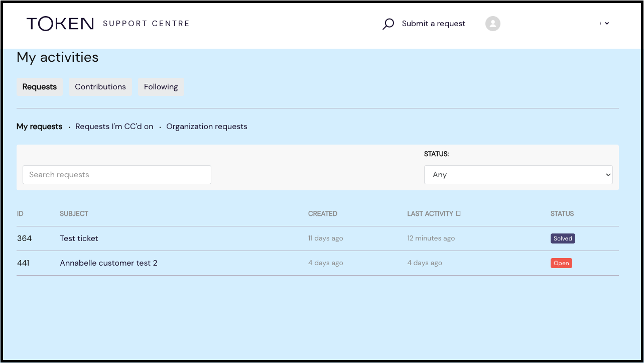This screenshot has height=363, width=644.
Task: Focus the Search requests field
Action: (x=117, y=175)
